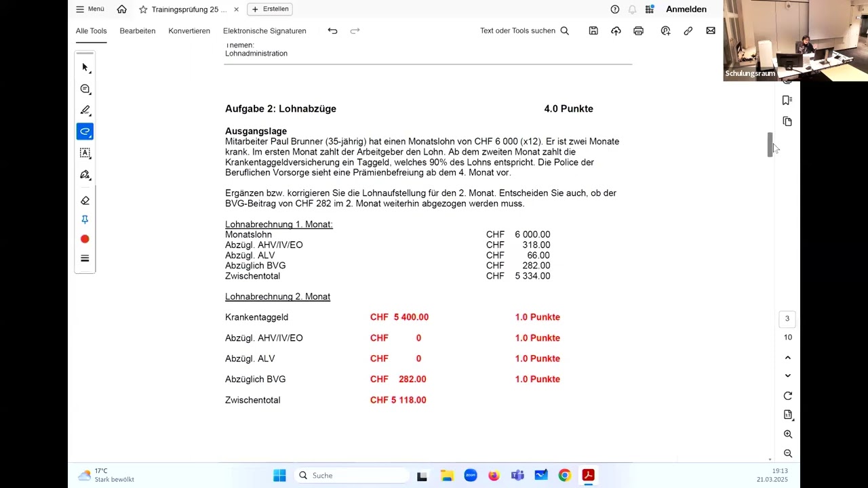Open the AI assistant icon in the toolbar
The image size is (868, 488).
pyautogui.click(x=665, y=30)
